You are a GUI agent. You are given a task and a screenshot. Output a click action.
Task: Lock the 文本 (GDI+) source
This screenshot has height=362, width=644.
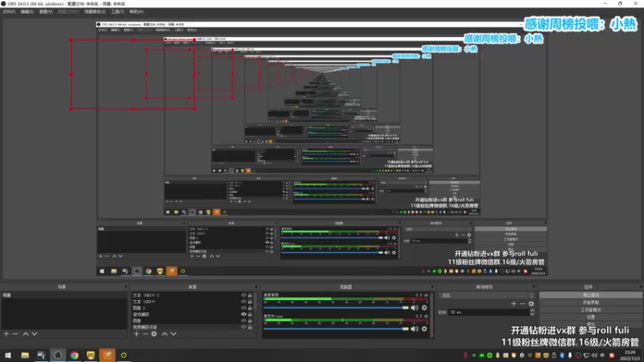point(250,302)
